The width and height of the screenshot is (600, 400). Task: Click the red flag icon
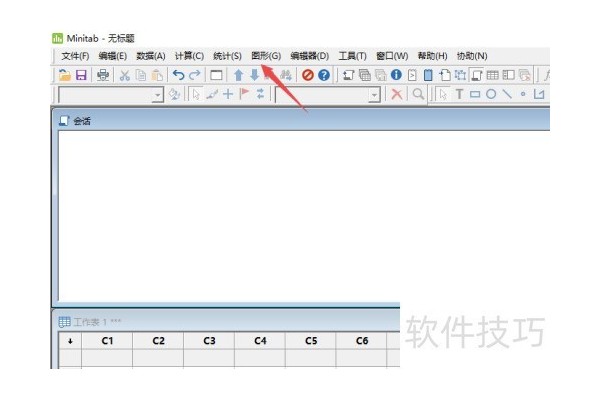click(244, 94)
